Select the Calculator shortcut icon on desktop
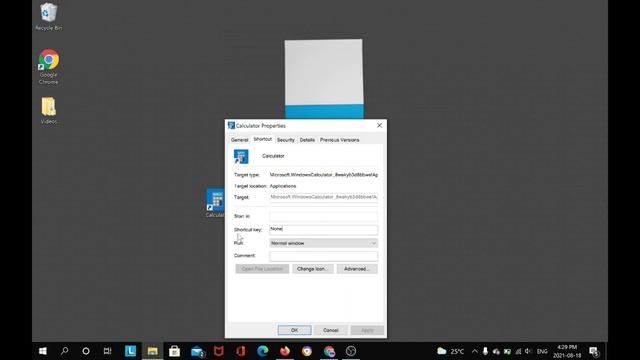 215,203
